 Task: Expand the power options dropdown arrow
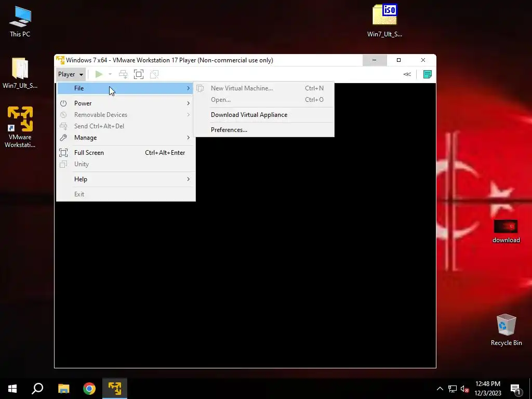tap(110, 74)
